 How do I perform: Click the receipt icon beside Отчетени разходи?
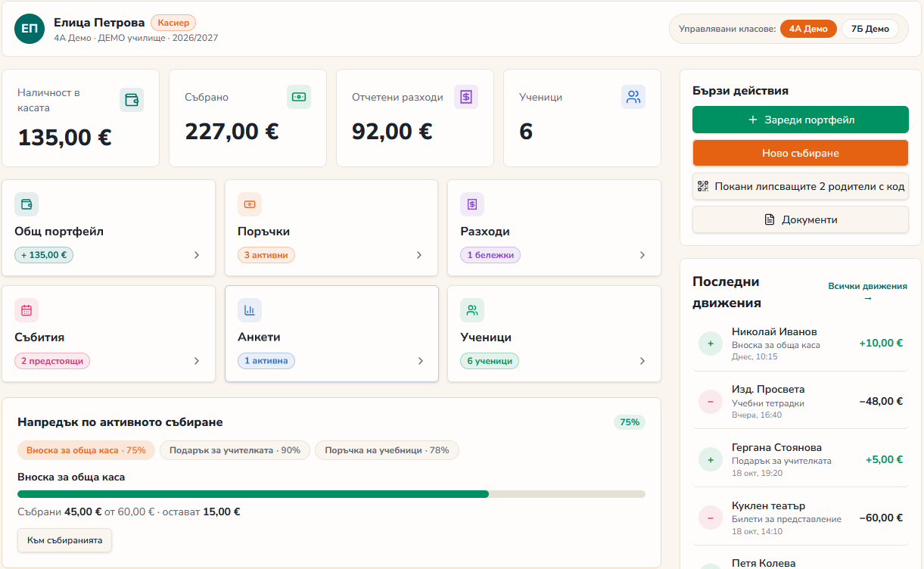pyautogui.click(x=466, y=97)
